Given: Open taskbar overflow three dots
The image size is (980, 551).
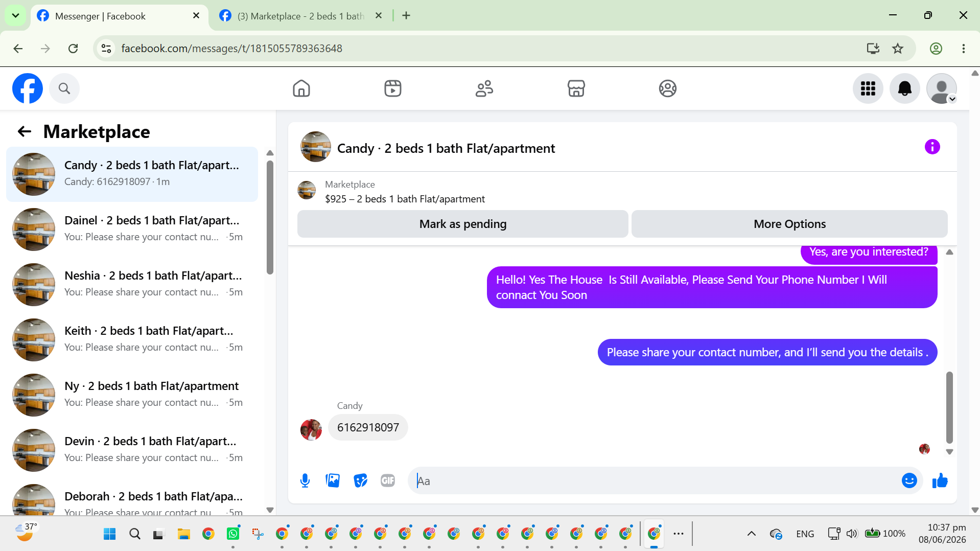Looking at the screenshot, I should click(679, 534).
